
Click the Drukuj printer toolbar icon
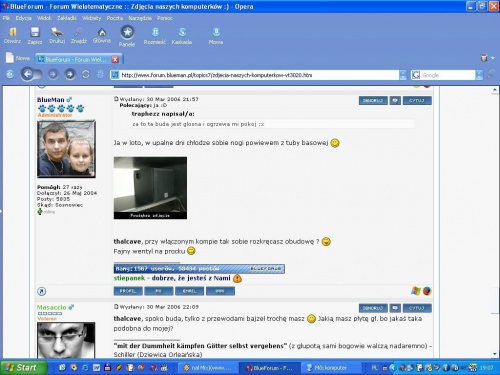click(x=57, y=32)
